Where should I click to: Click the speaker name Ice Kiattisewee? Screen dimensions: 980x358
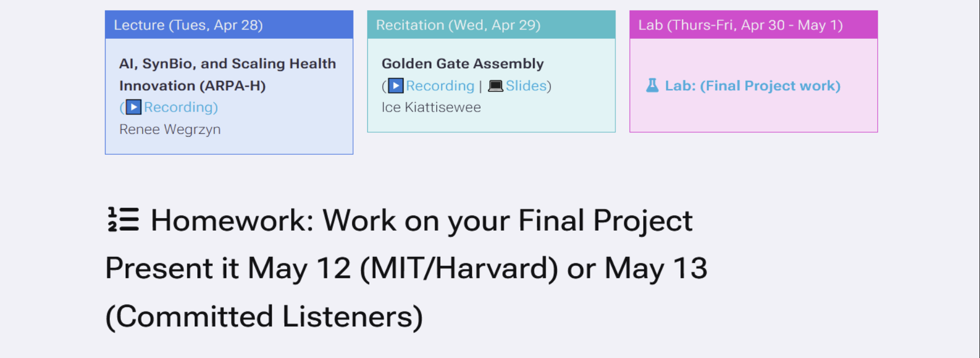(431, 108)
